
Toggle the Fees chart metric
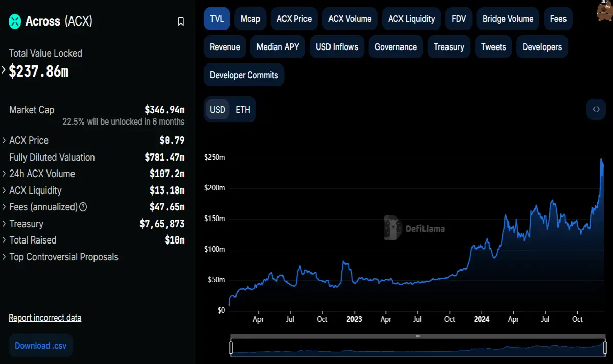558,19
